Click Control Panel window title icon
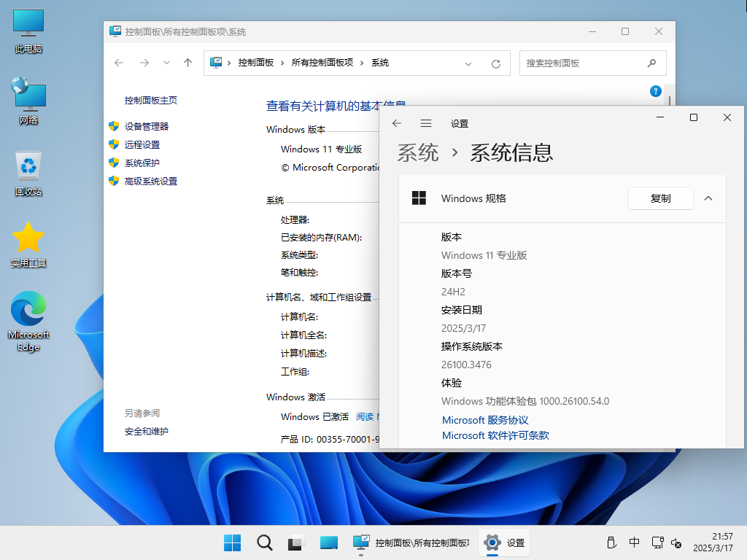This screenshot has height=560, width=747. (115, 31)
